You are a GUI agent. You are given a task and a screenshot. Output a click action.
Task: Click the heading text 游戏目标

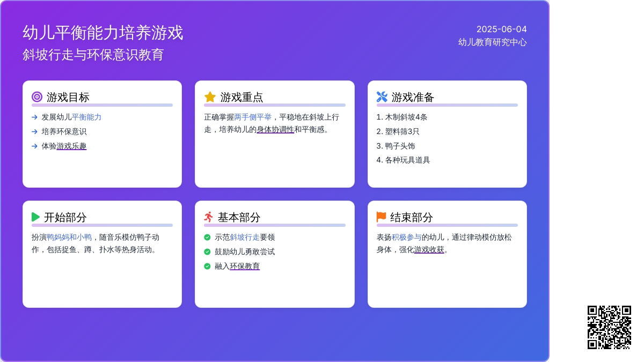pos(68,97)
